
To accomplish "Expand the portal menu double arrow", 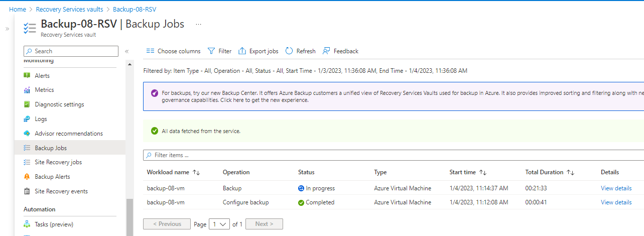I will (7, 29).
